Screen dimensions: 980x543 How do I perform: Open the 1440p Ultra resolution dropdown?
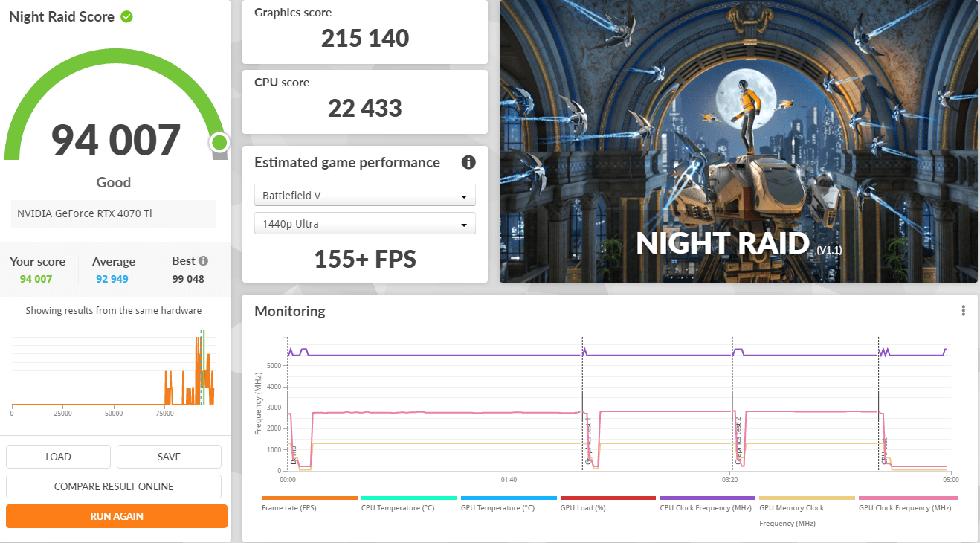click(365, 224)
